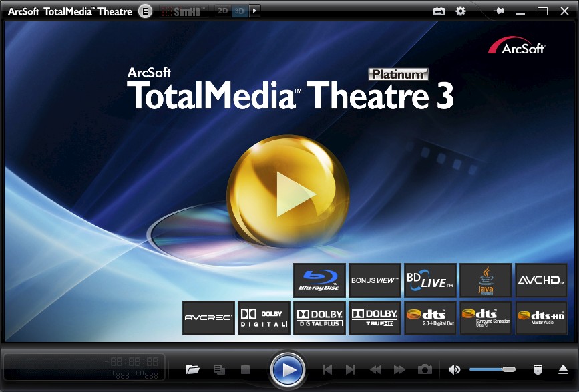The width and height of the screenshot is (579, 392).
Task: Jump to the next chapter
Action: [350, 369]
